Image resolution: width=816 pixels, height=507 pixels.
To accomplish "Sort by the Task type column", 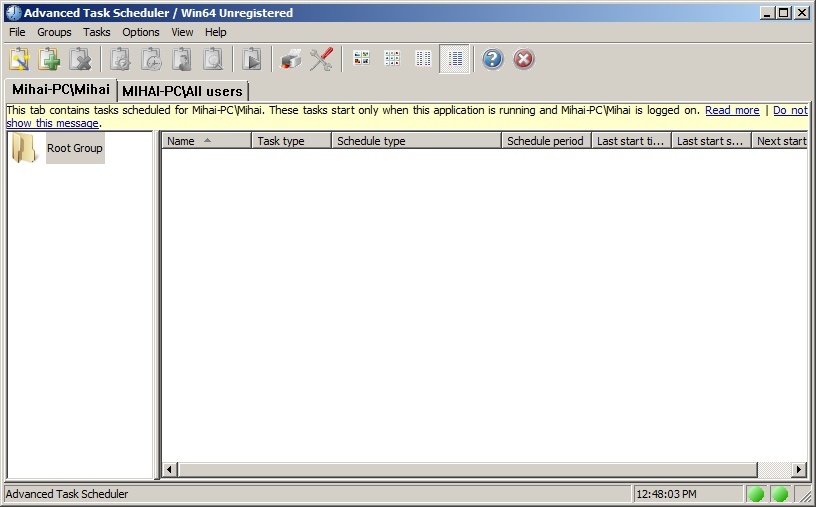I will [291, 141].
